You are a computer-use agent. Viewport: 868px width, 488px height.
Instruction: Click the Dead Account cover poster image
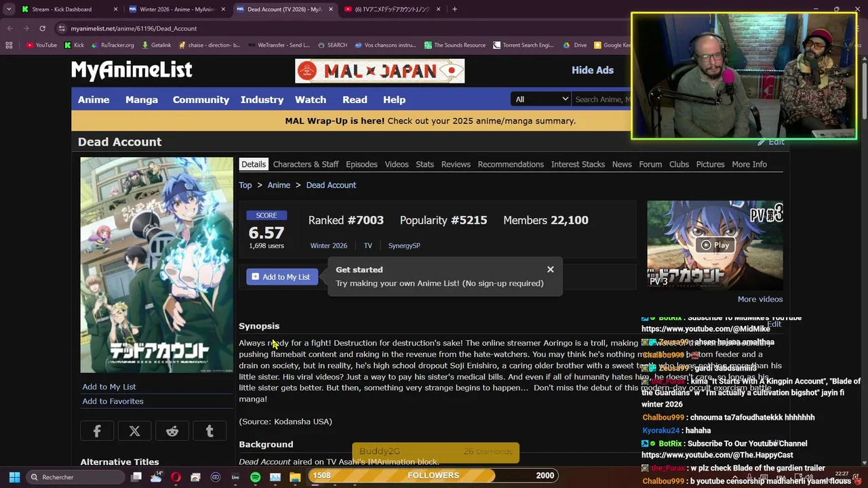pos(157,265)
